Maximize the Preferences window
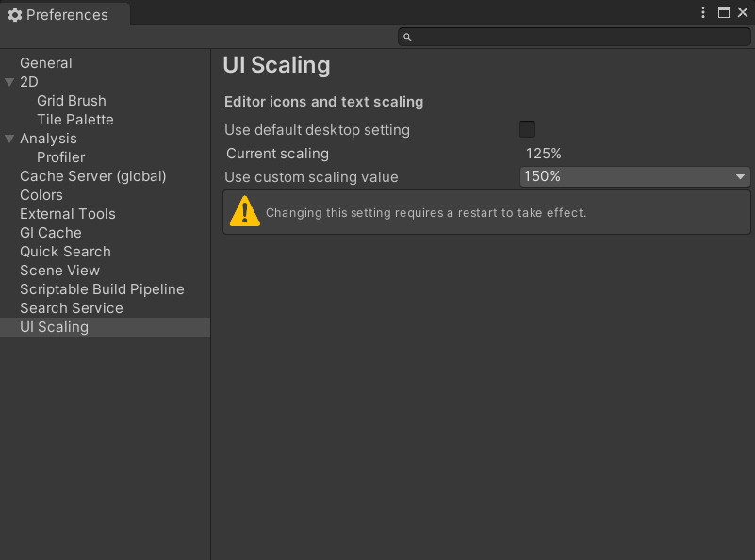Image resolution: width=755 pixels, height=560 pixels. (x=724, y=12)
